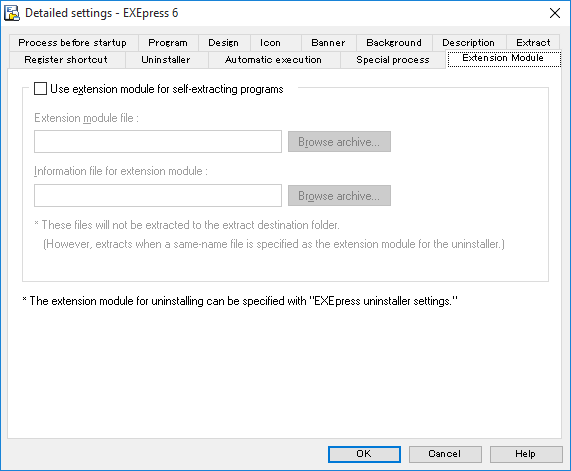The width and height of the screenshot is (571, 471).
Task: Open the Automatic execution tab
Action: tap(273, 59)
